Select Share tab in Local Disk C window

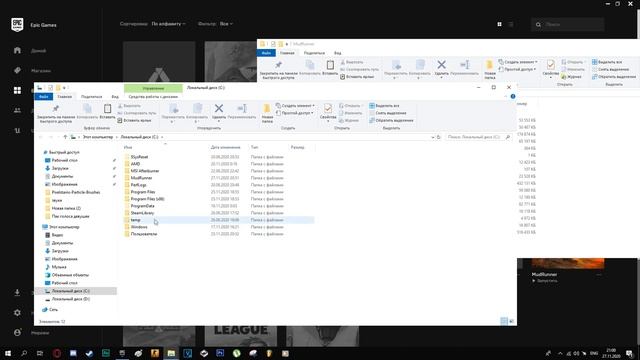(x=91, y=97)
